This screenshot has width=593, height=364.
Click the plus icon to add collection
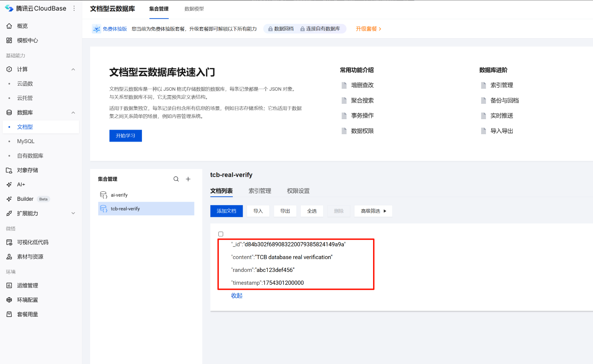tap(188, 179)
